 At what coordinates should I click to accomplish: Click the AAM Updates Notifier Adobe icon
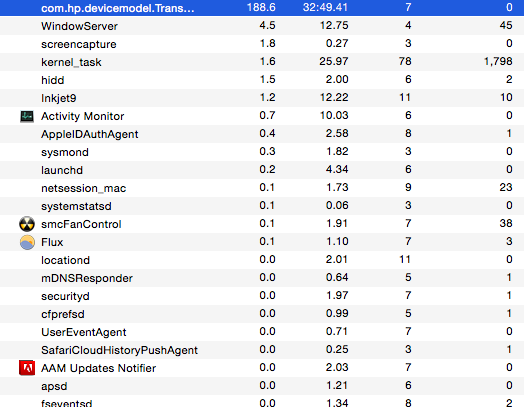point(27,368)
